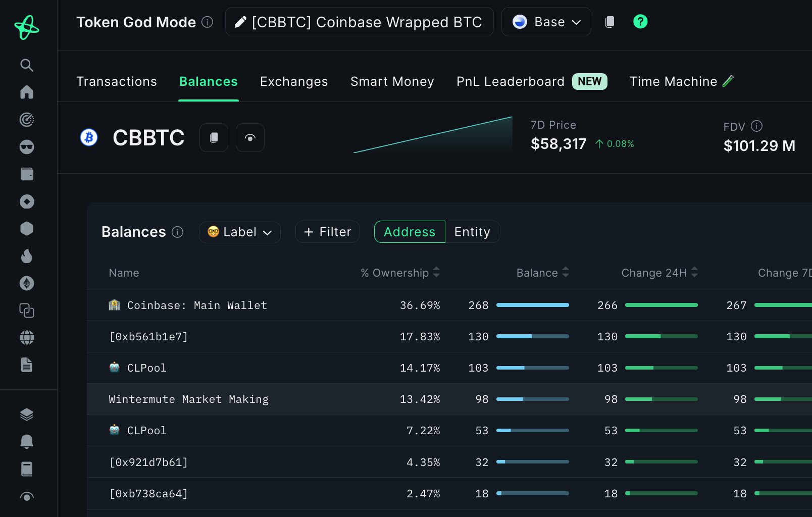Click the search magnifier icon in sidebar
This screenshot has width=812, height=517.
point(27,65)
